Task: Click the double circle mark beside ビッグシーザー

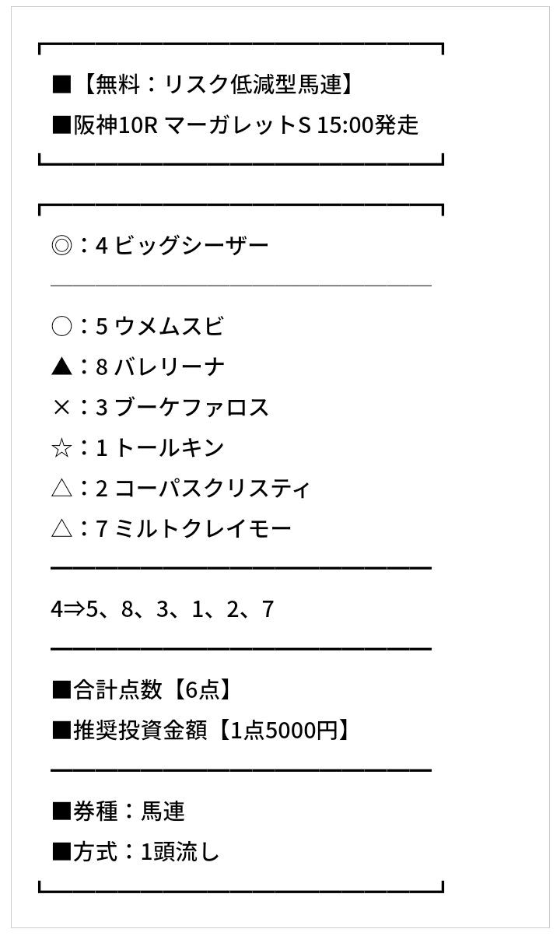Action: coord(61,246)
